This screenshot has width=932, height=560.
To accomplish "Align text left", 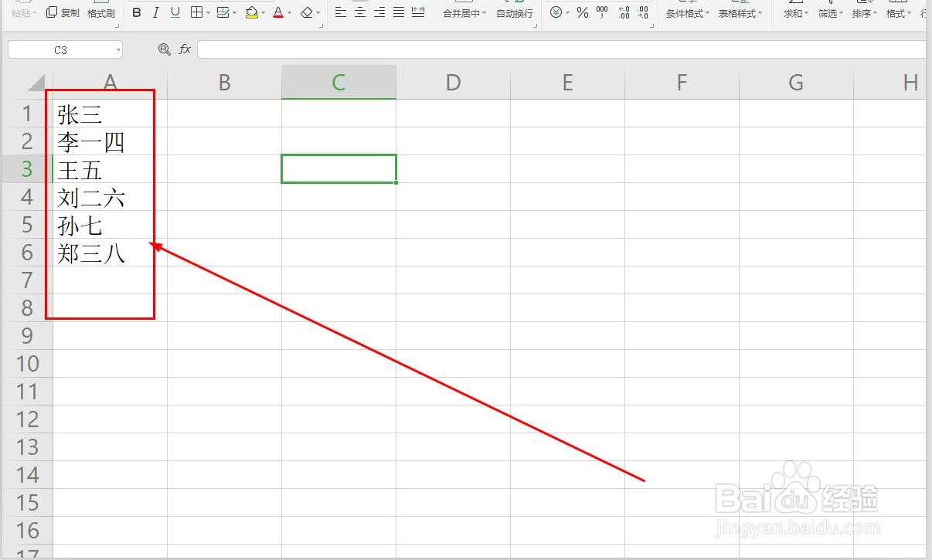I will point(340,12).
